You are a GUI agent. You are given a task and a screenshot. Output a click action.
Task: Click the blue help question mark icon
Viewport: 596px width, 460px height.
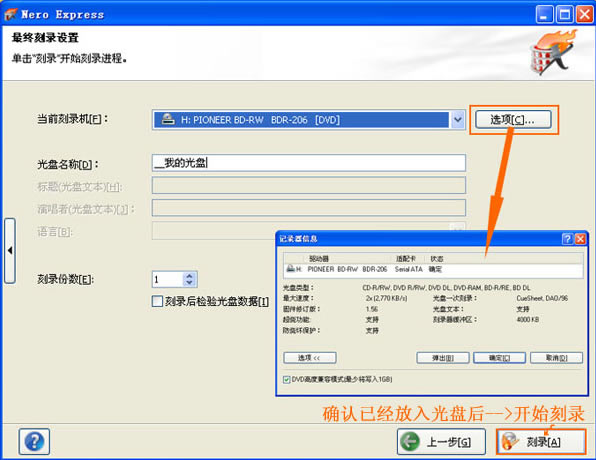pyautogui.click(x=34, y=441)
